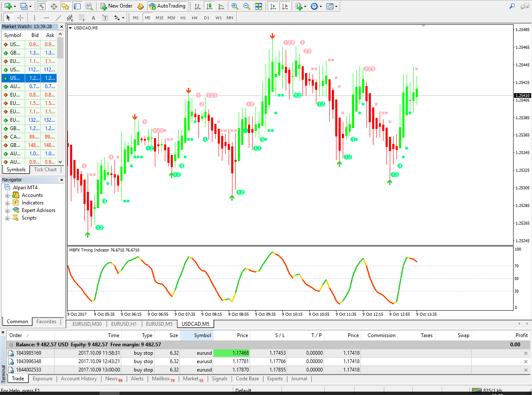Viewport: 532px width, 395px height.
Task: Delete pending order 1844002533 with its X
Action: (526, 370)
